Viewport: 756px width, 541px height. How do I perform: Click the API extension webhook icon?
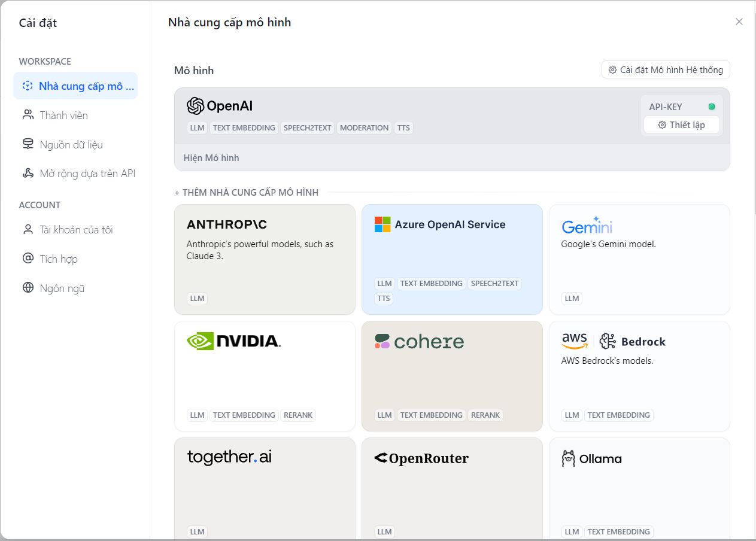pyautogui.click(x=28, y=174)
